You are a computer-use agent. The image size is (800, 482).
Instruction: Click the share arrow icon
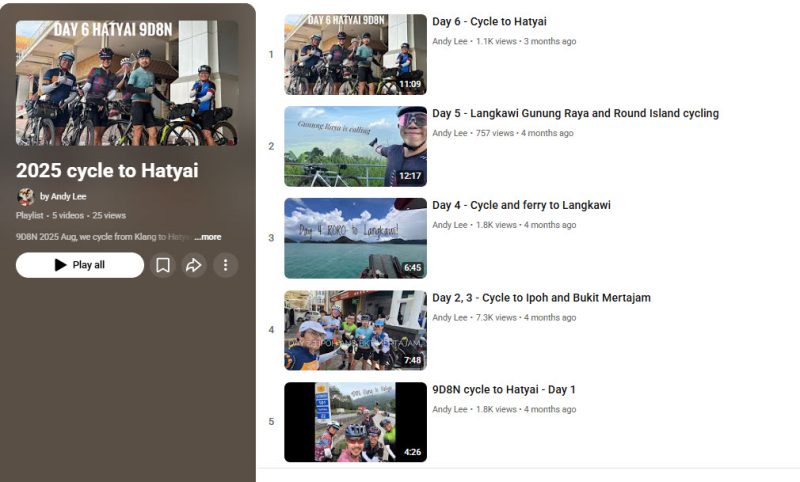(x=194, y=265)
